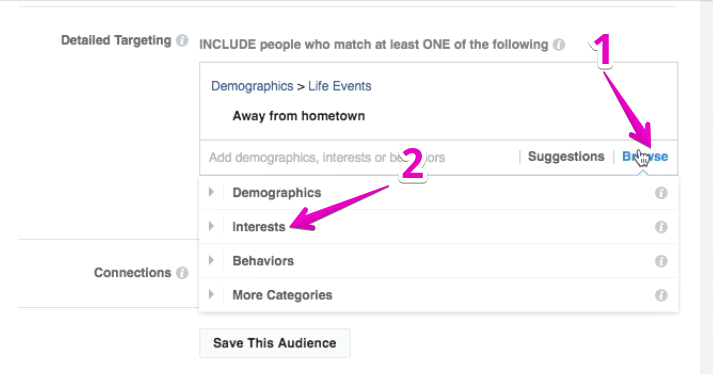Viewport: 713px width, 374px height.
Task: Open info icon on Behaviors row
Action: pos(661,261)
